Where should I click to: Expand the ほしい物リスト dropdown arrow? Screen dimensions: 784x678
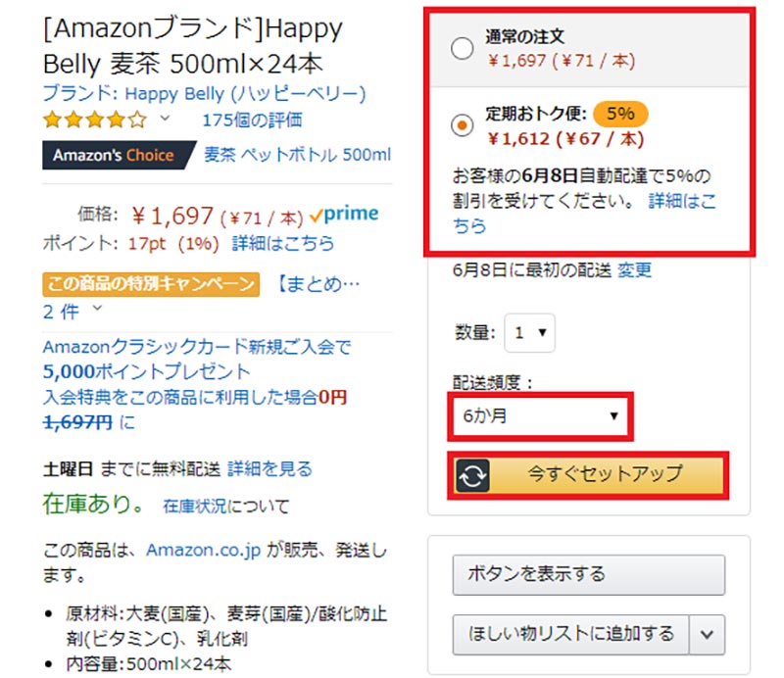tap(708, 634)
